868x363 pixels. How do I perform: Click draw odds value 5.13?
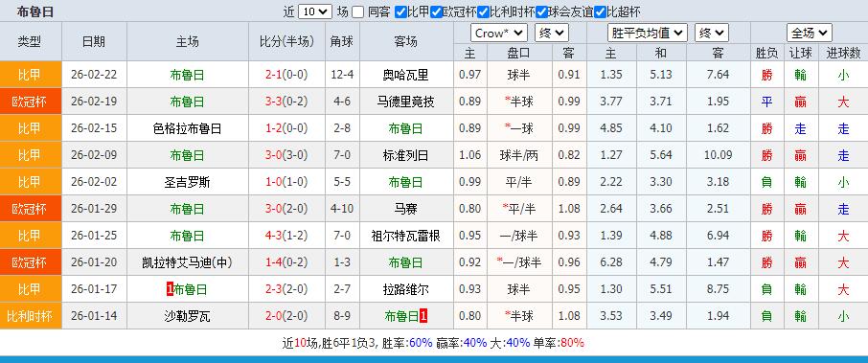661,75
